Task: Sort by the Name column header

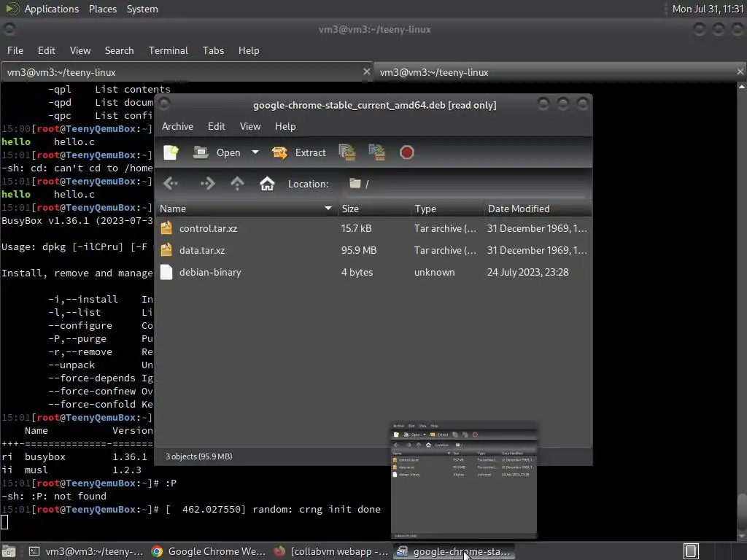Action: tap(246, 209)
